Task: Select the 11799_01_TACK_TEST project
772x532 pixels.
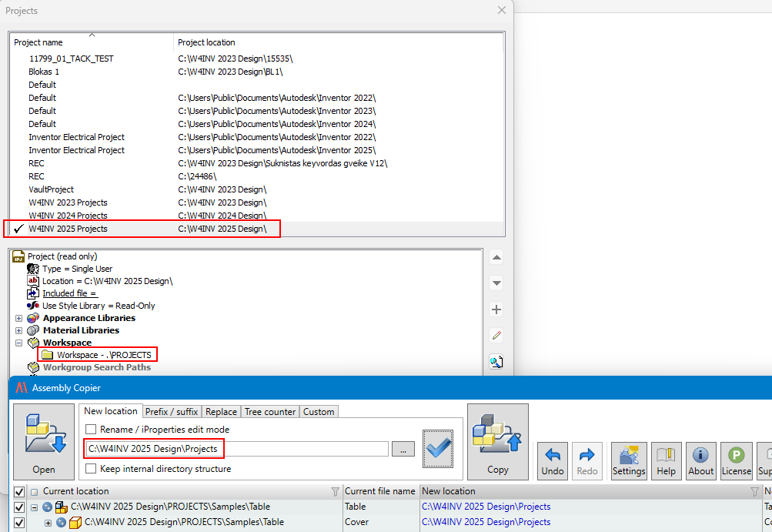Action: click(x=256, y=59)
